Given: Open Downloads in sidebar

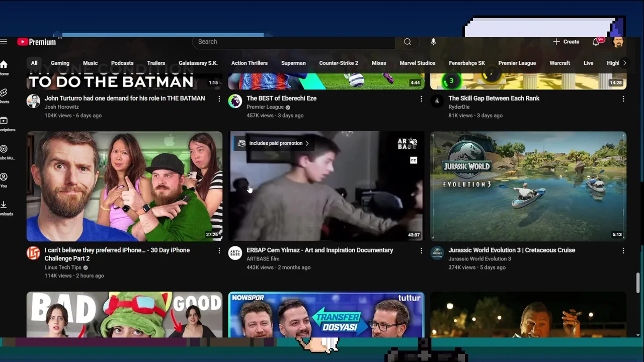Looking at the screenshot, I should click(5, 208).
